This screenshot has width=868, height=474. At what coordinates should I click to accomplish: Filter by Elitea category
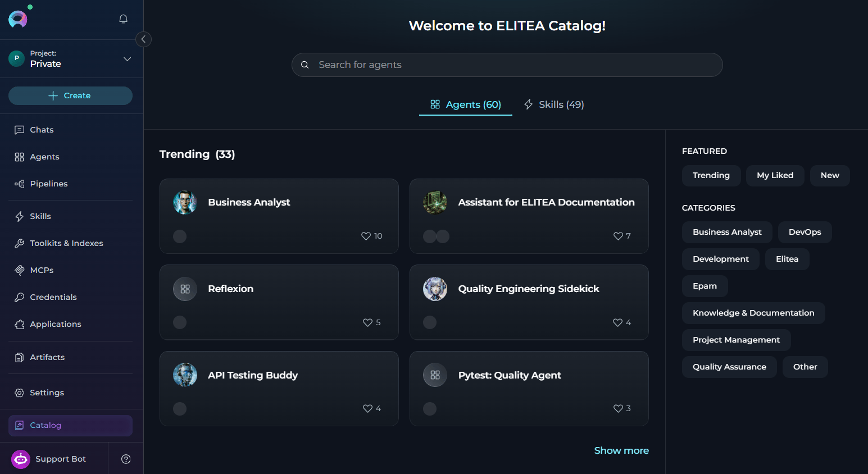[787, 259]
